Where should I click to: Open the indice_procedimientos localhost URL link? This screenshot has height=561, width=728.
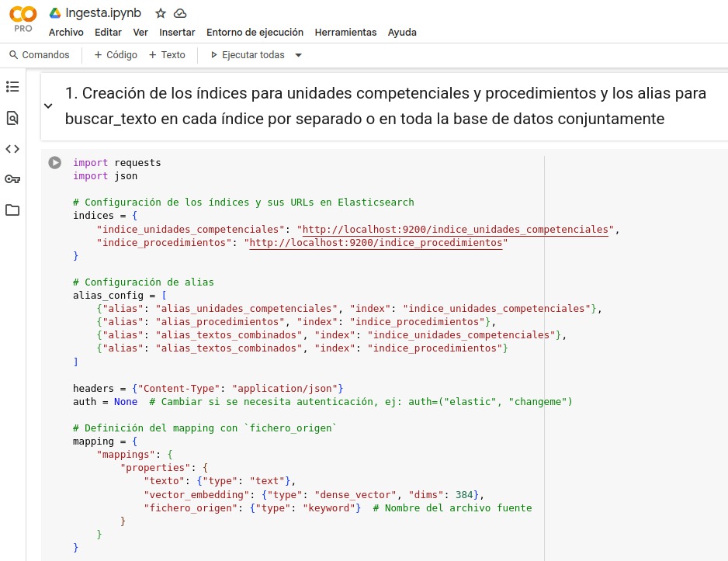pyautogui.click(x=376, y=243)
